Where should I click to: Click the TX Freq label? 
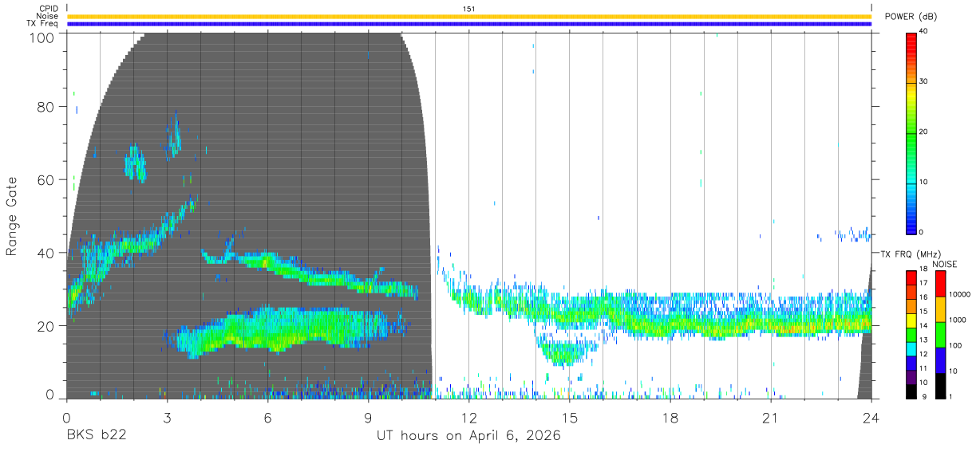[43, 23]
